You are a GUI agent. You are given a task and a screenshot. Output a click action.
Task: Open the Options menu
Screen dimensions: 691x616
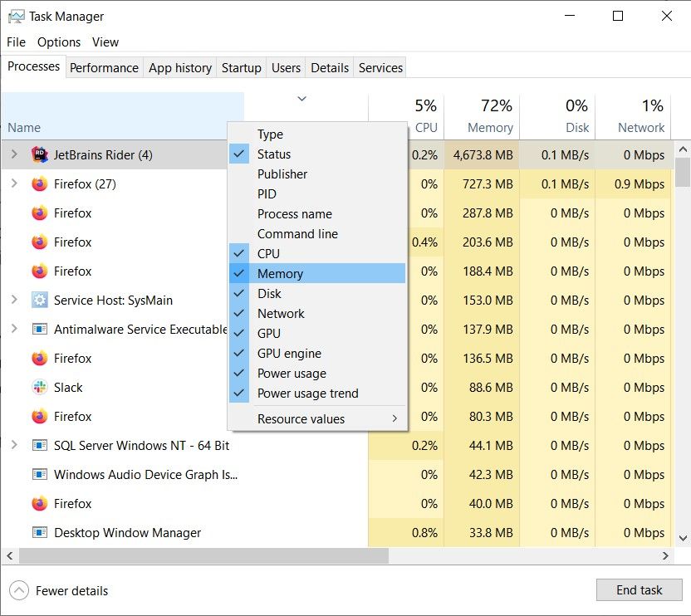[x=59, y=42]
